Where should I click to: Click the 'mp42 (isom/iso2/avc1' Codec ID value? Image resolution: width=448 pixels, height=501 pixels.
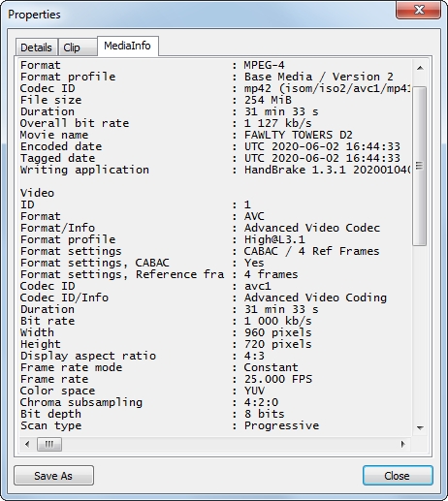(x=327, y=88)
